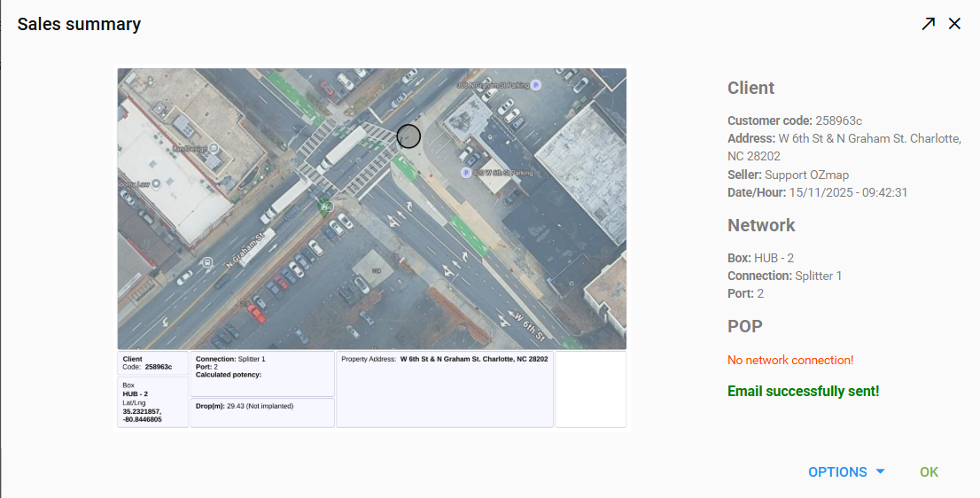Click the green box pin on map
The image size is (980, 498).
[325, 208]
